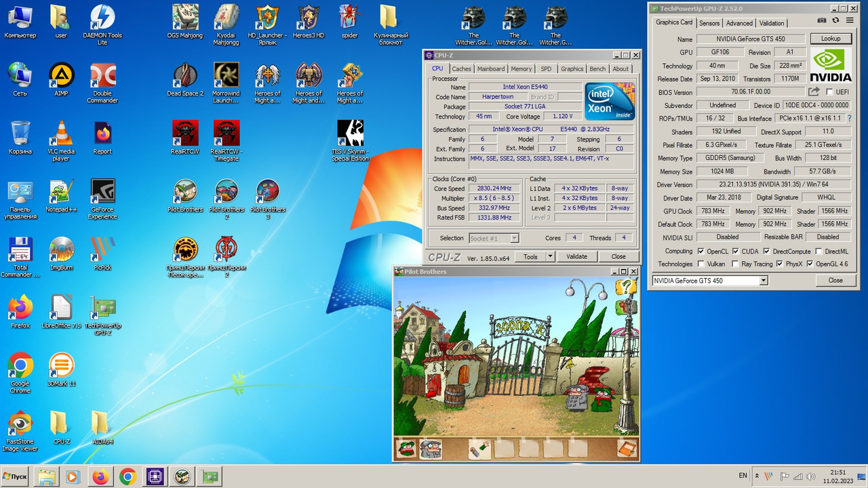The image size is (868, 488).
Task: Switch to the SPD tab in CPU-Z
Action: point(546,68)
